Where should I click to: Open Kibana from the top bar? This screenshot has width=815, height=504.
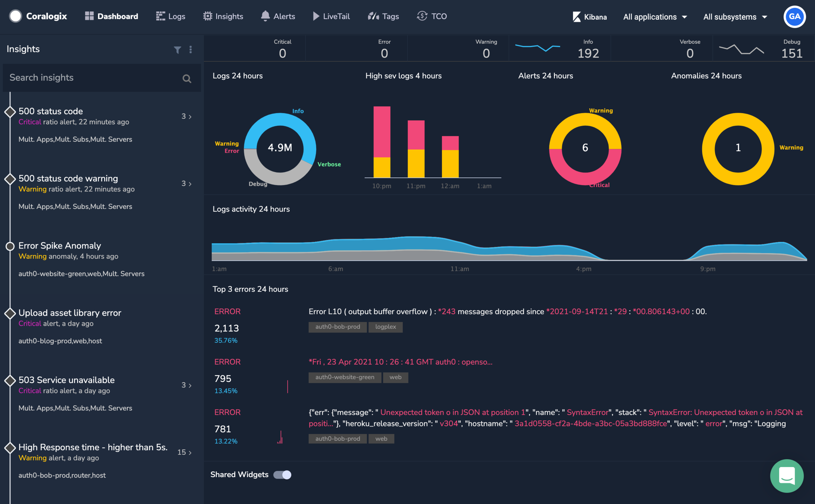coord(590,17)
